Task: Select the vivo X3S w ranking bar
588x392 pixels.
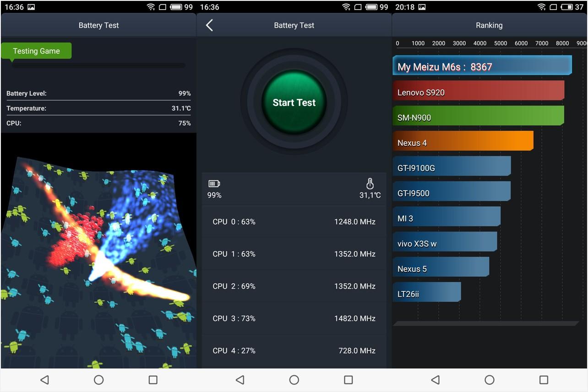Action: coord(444,242)
